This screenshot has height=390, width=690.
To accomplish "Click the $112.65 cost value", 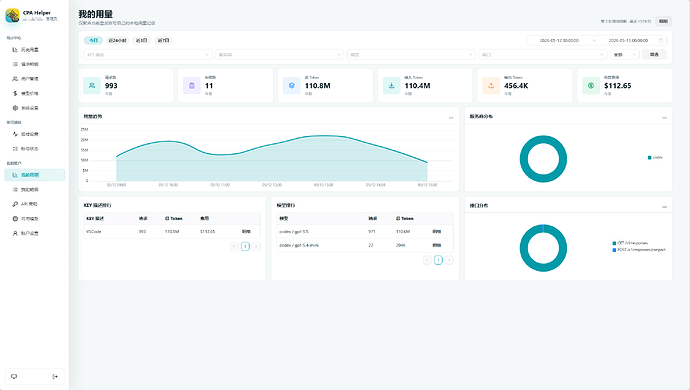I will (617, 86).
